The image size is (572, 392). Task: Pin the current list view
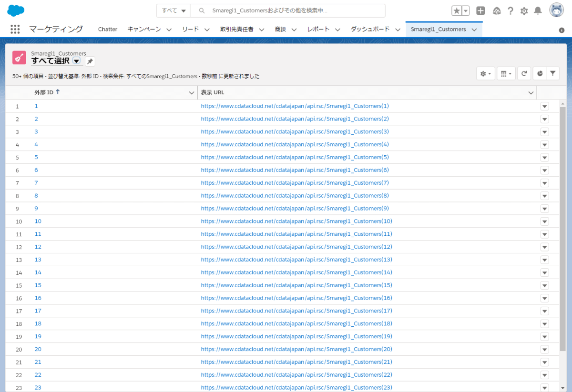[90, 61]
